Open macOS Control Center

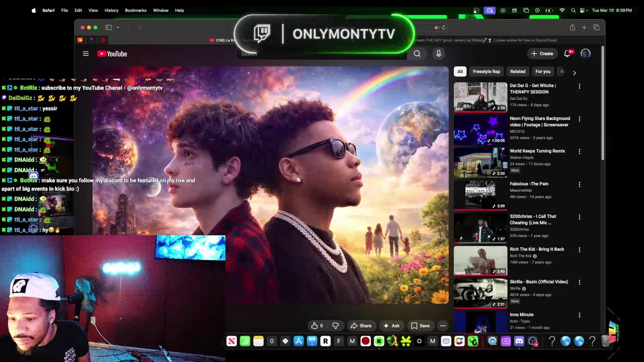583,10
